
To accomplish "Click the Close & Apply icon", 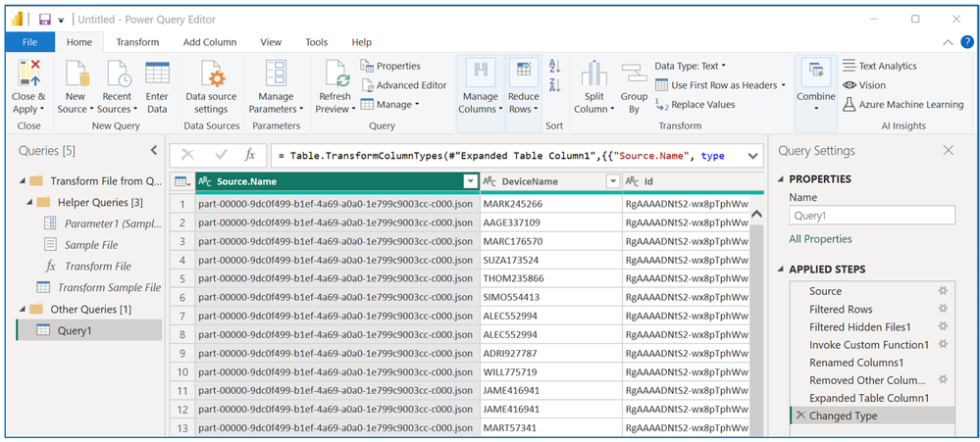I will [x=28, y=74].
